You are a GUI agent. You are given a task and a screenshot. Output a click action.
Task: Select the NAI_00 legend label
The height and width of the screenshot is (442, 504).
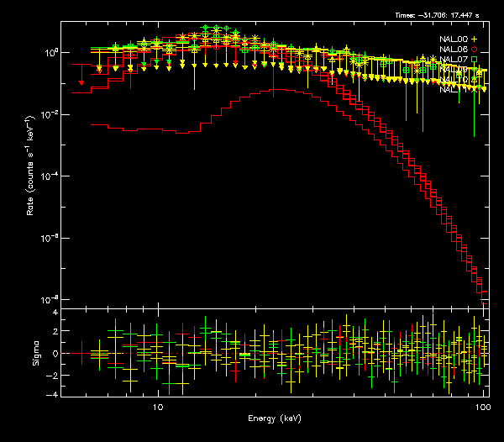click(453, 39)
